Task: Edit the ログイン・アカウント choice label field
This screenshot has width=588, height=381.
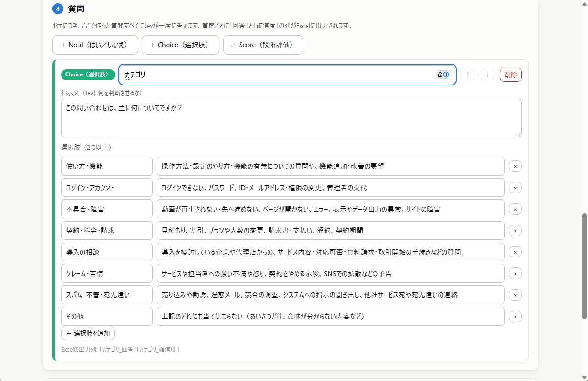Action: coord(107,188)
